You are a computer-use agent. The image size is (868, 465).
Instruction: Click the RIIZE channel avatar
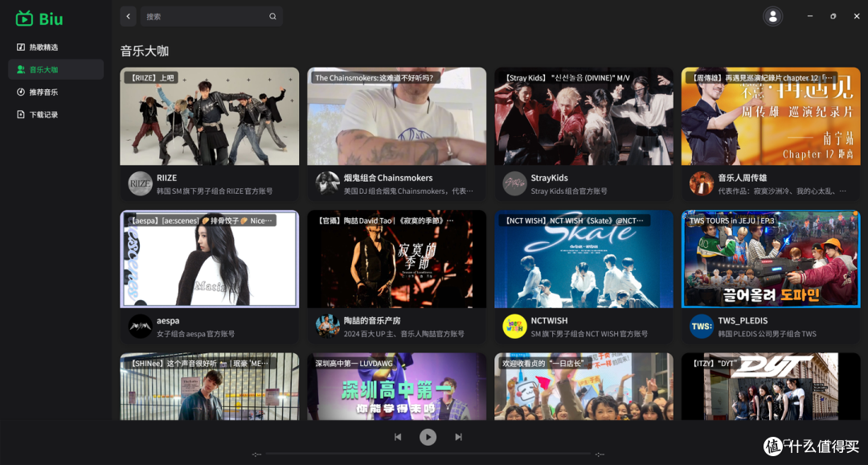pyautogui.click(x=140, y=183)
